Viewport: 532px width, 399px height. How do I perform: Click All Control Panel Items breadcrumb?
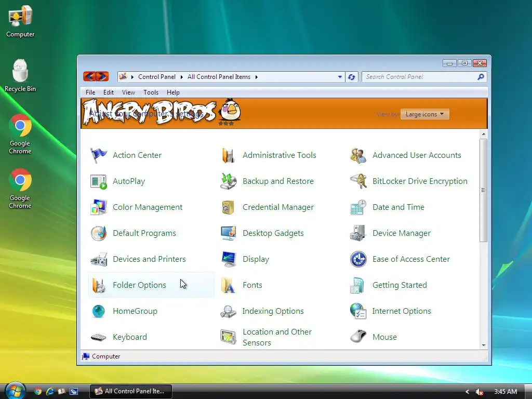click(219, 77)
